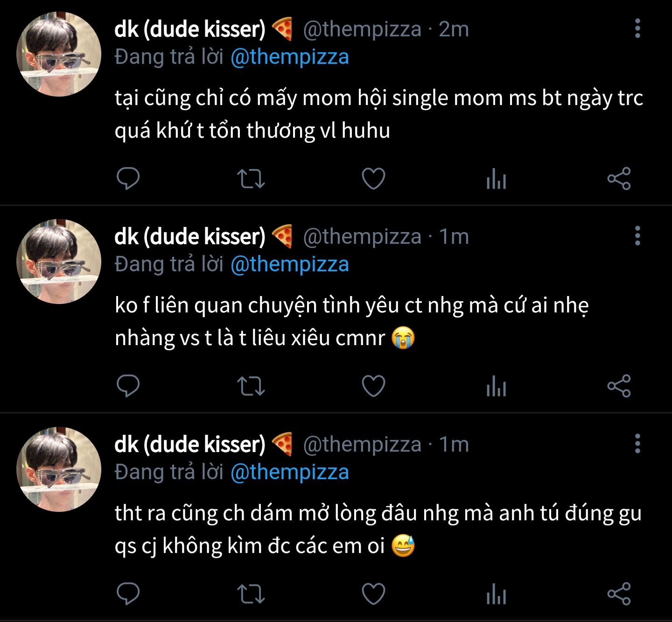Image resolution: width=672 pixels, height=622 pixels.
Task: Open more options on the 'anh tú' tweet
Action: [x=637, y=444]
